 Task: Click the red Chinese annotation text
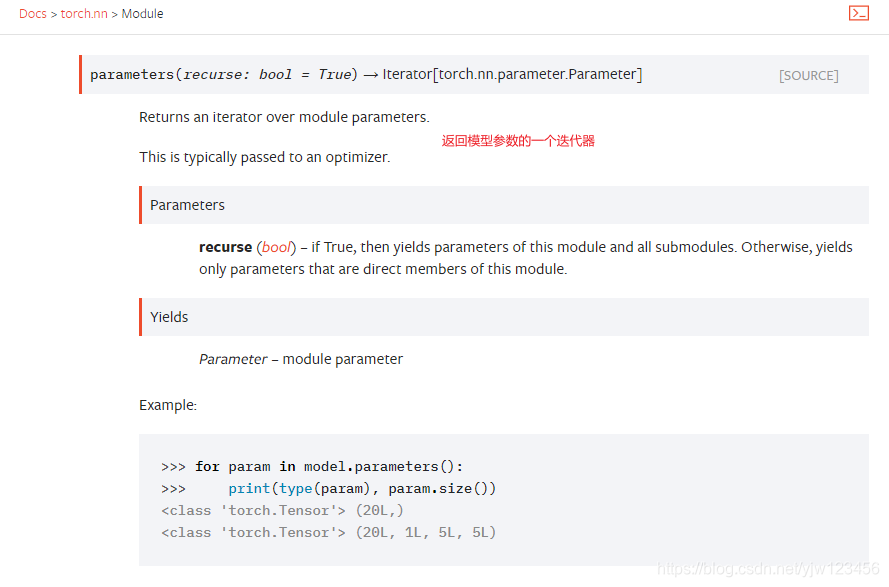coord(518,141)
